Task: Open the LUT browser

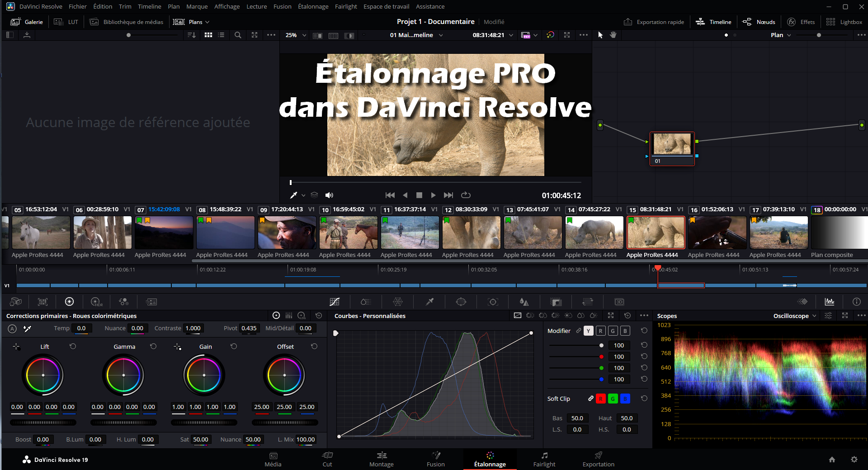Action: (x=66, y=22)
